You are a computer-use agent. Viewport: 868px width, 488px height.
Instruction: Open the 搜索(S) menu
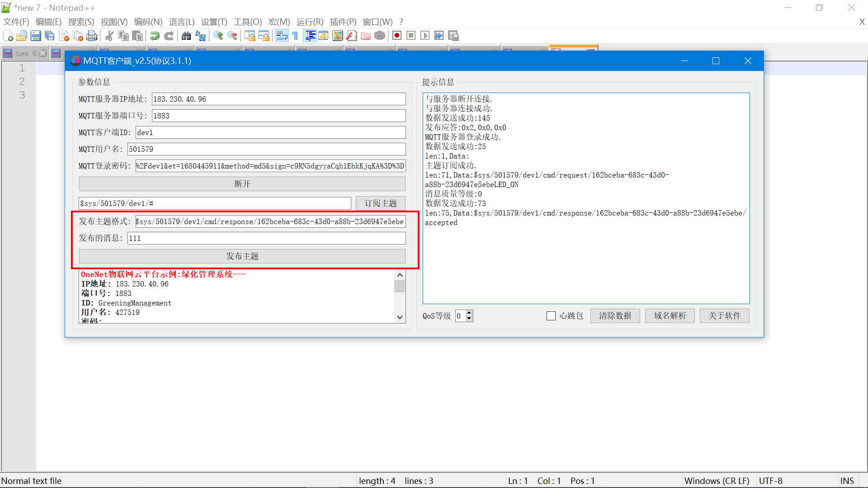pyautogui.click(x=81, y=22)
